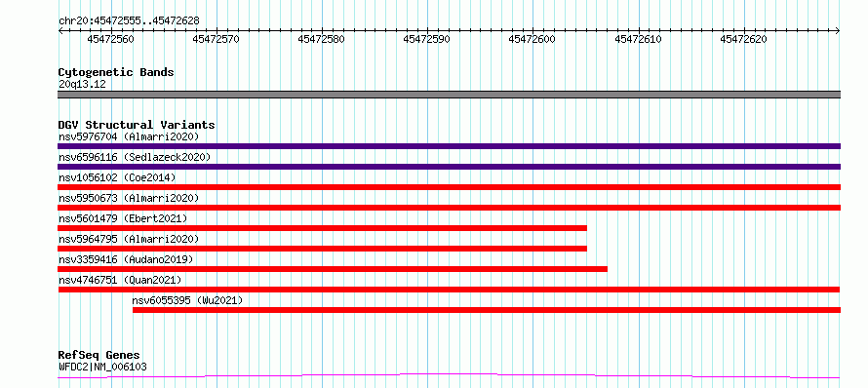Click the right arrowhead of the ruler
This screenshot has width=868, height=388.
(838, 31)
